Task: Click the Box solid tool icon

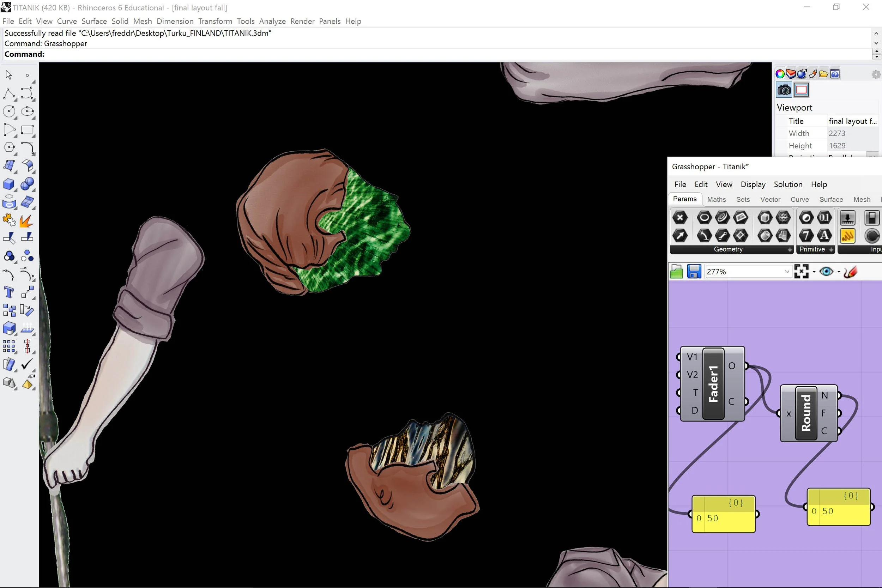Action: pos(9,184)
